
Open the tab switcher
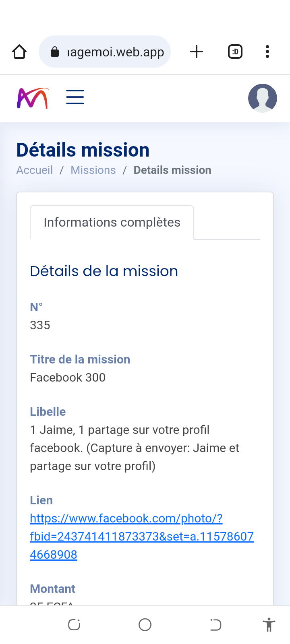tap(235, 52)
